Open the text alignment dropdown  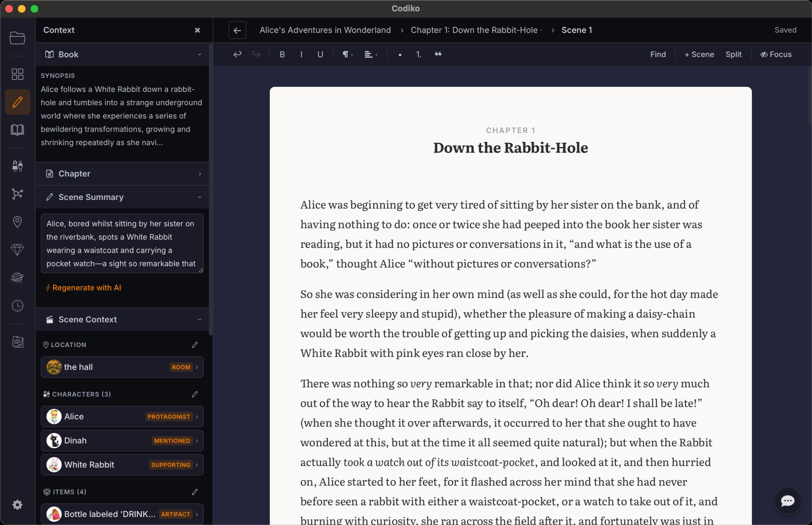(x=371, y=54)
